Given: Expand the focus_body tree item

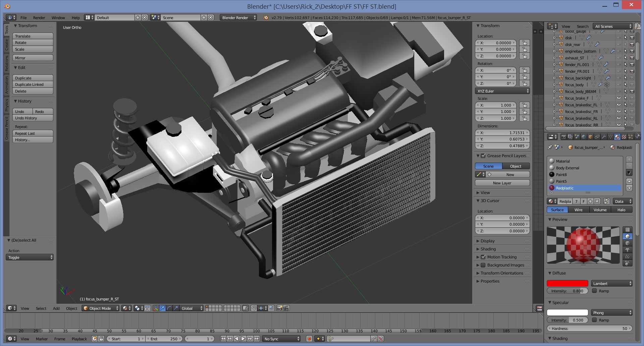Looking at the screenshot, I should point(554,84).
